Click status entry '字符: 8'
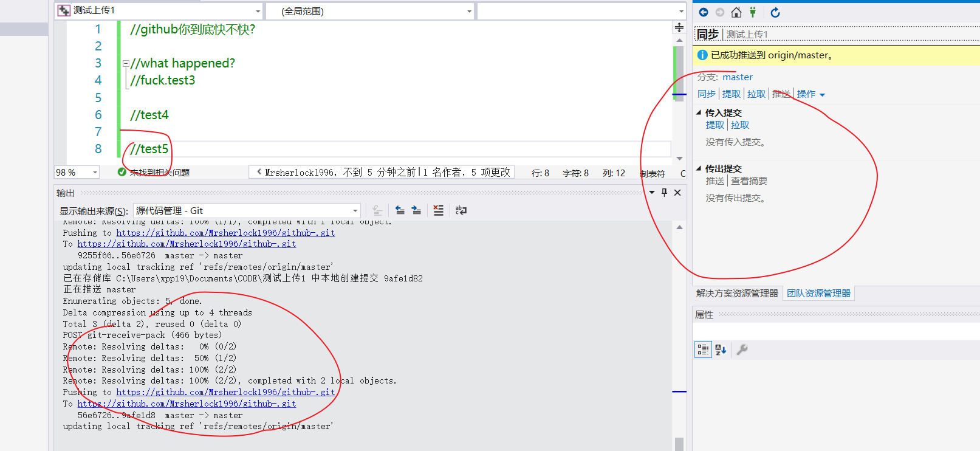The width and height of the screenshot is (980, 451). tap(575, 173)
